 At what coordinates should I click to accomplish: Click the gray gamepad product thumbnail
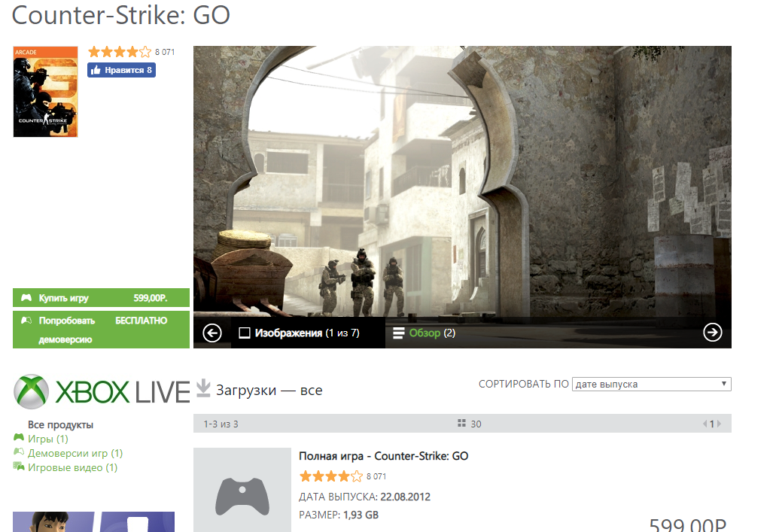click(x=242, y=490)
